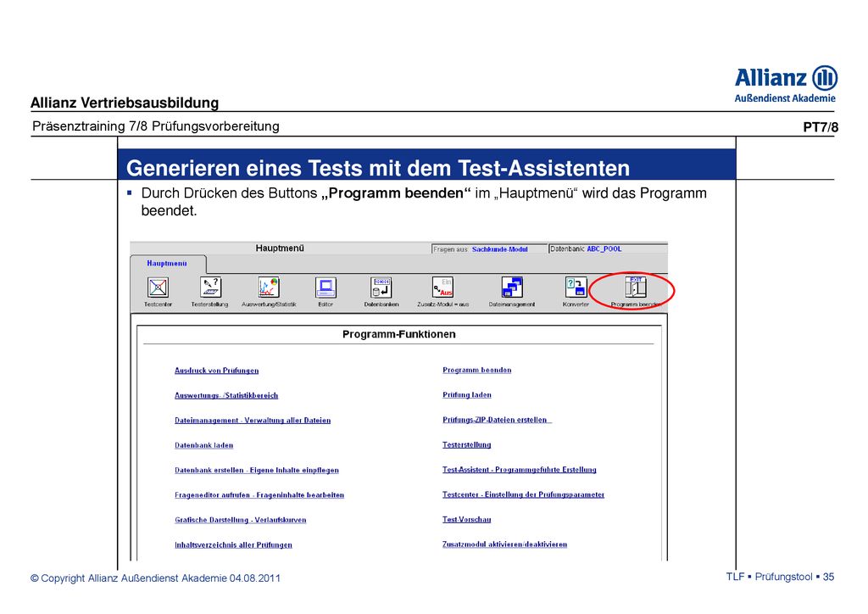Click the Allianz logo
The width and height of the screenshot is (868, 614).
coord(786,84)
